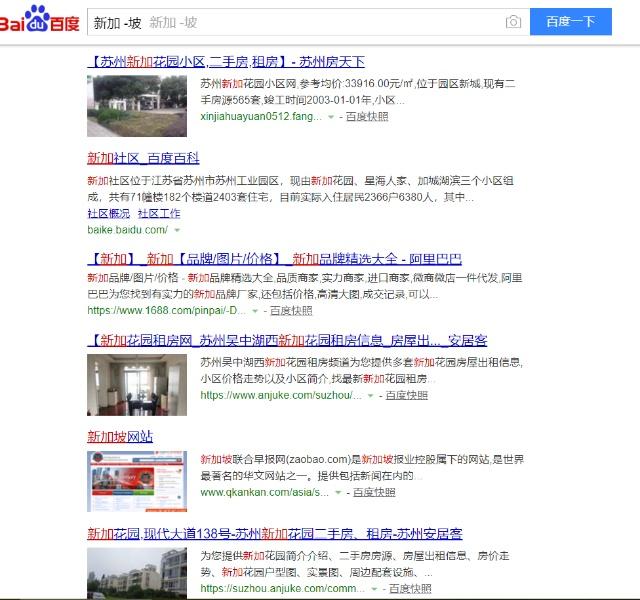
Task: Click suzhou.anjuke.com/comm URL
Action: click(282, 589)
